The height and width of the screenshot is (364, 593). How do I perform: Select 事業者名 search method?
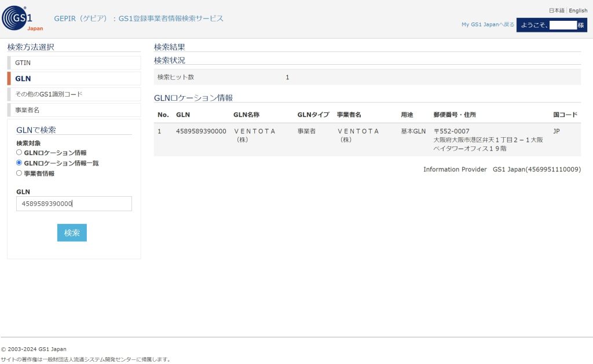pyautogui.click(x=74, y=110)
